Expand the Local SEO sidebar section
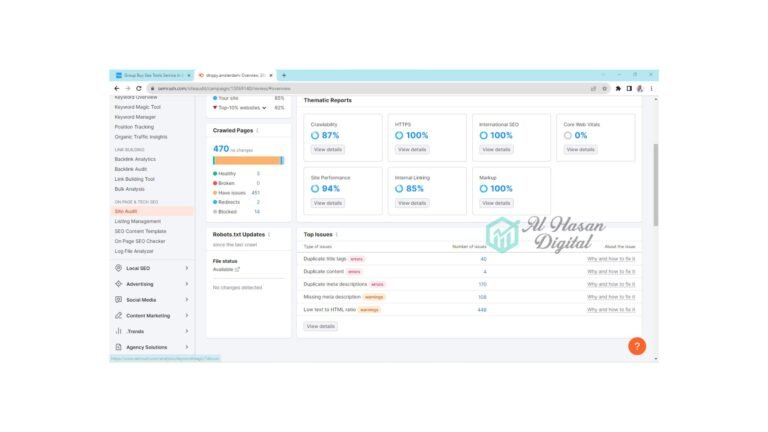Screen dimensions: 768x432 pos(186,268)
